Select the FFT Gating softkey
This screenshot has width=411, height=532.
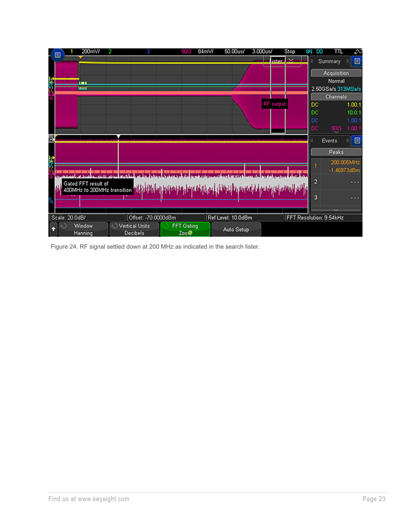[x=185, y=229]
